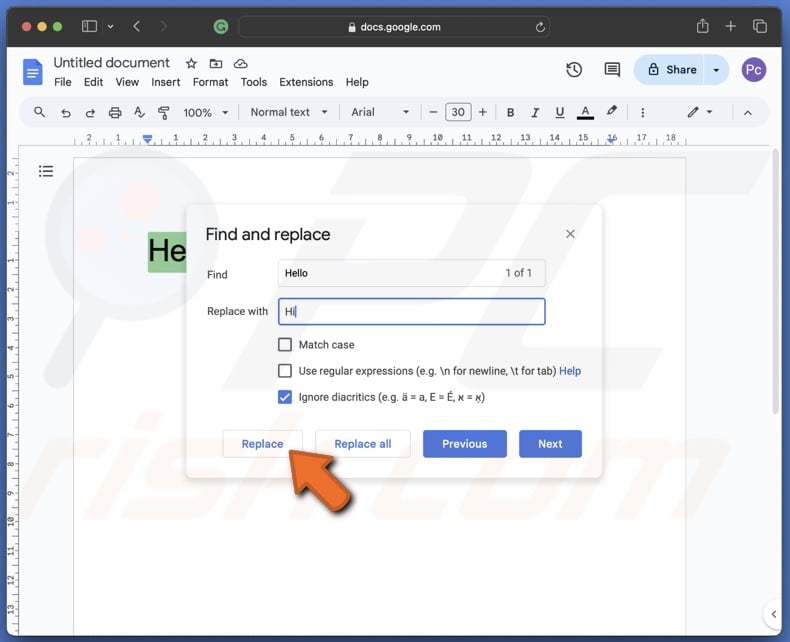This screenshot has height=642, width=790.
Task: Share page via Safari share icon
Action: [702, 26]
